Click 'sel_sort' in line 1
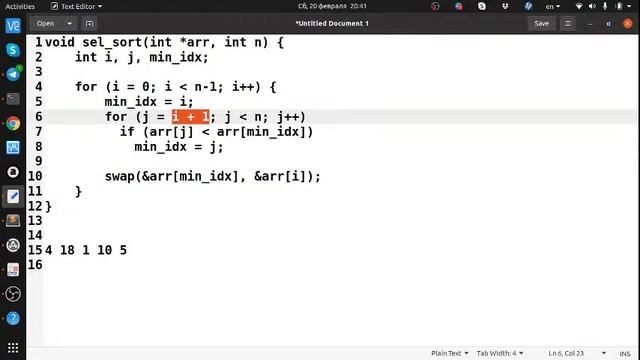 [x=112, y=42]
